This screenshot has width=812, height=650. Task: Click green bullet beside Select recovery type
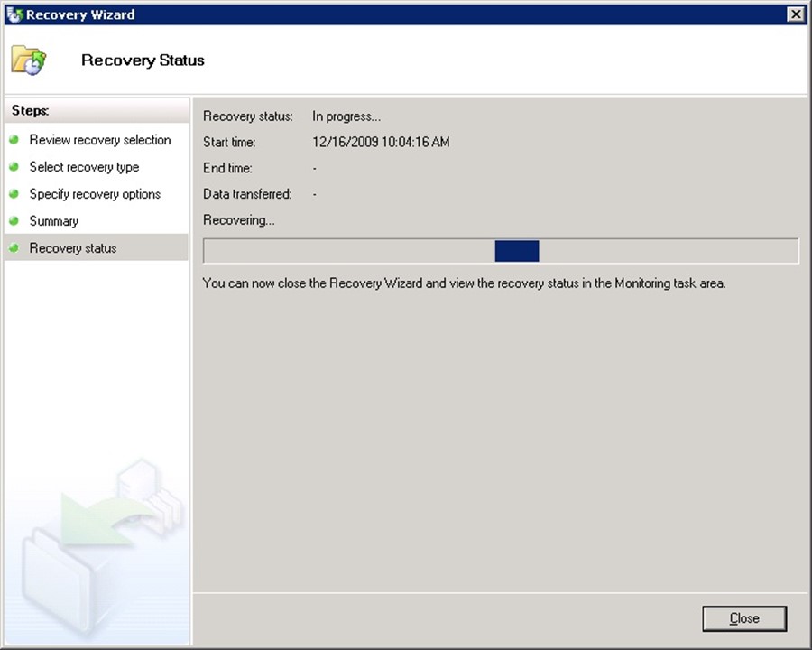coord(14,167)
